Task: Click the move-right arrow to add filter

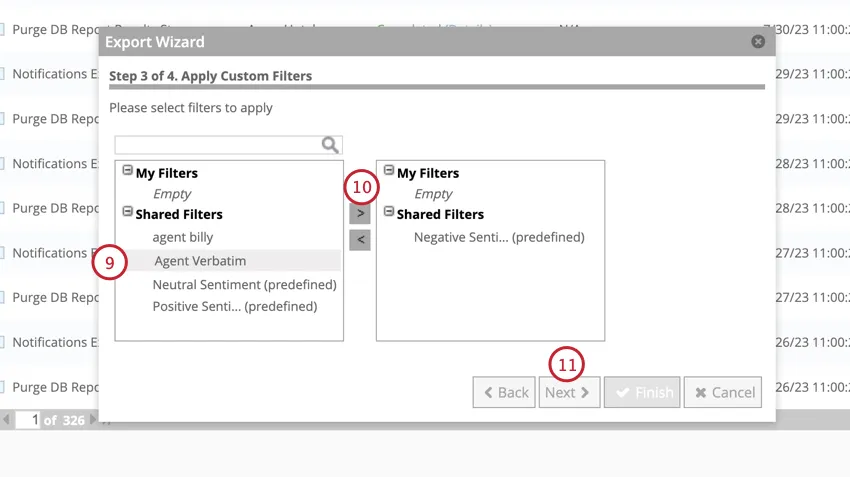Action: 360,213
